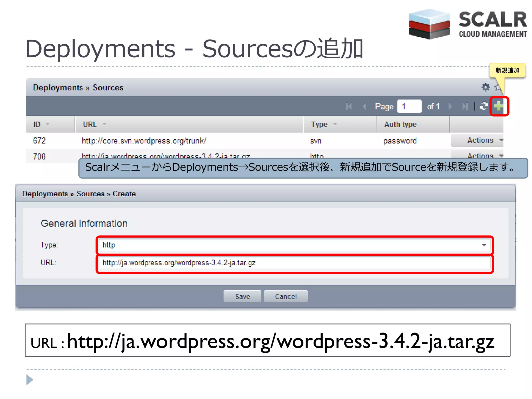Click the password auth type cell
The image size is (532, 399).
(400, 141)
